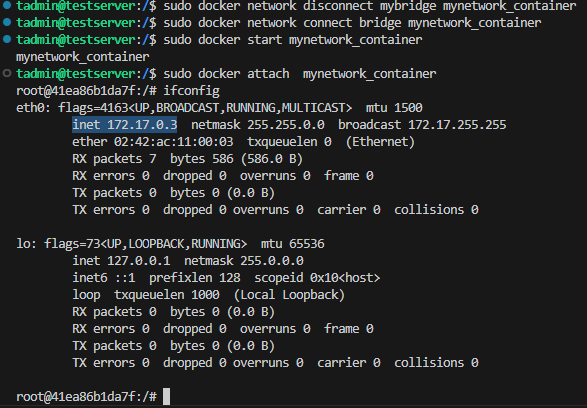Viewport: 587px width, 408px height.
Task: Click the word 'bridge' in the connect command
Action: coord(380,23)
